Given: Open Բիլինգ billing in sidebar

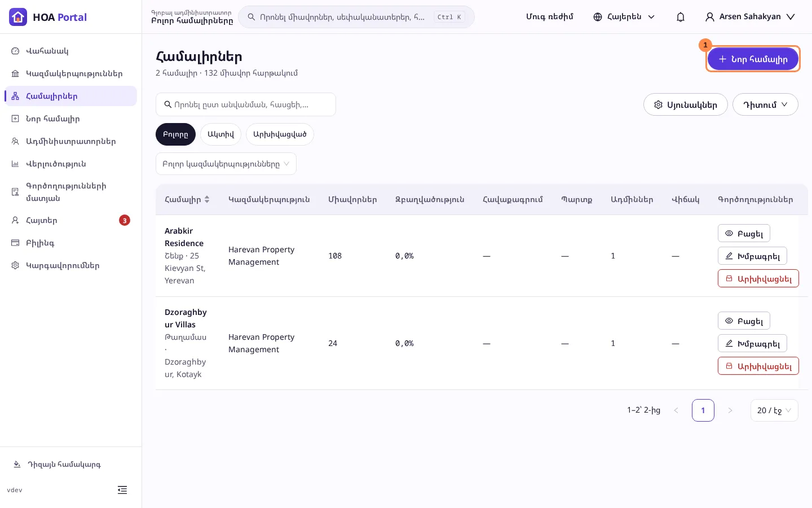Looking at the screenshot, I should (x=70, y=243).
